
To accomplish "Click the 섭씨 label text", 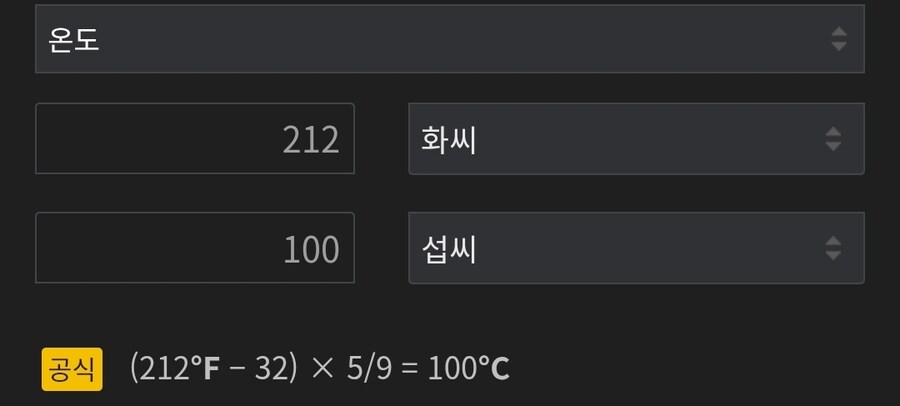I will tap(447, 249).
